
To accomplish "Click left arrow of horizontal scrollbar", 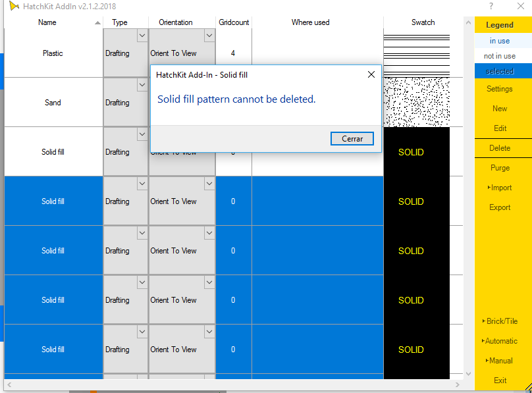I will [9, 384].
